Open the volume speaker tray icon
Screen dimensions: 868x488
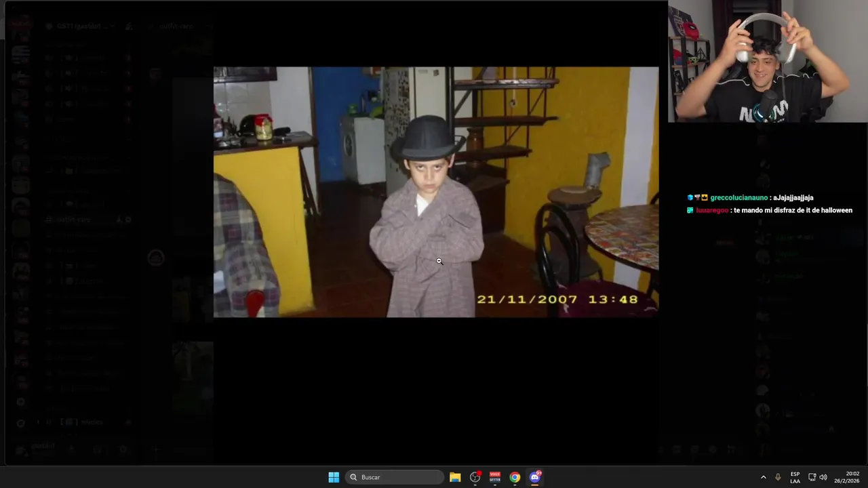[x=823, y=477]
